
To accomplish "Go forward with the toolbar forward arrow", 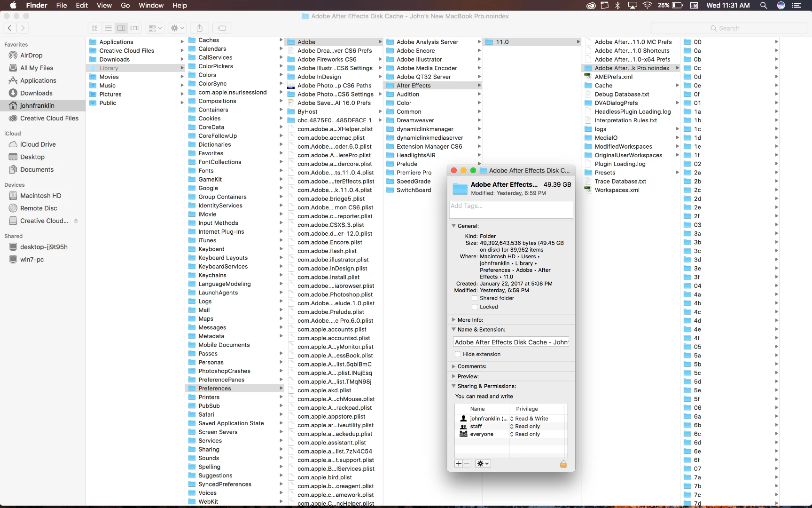I will click(x=23, y=28).
